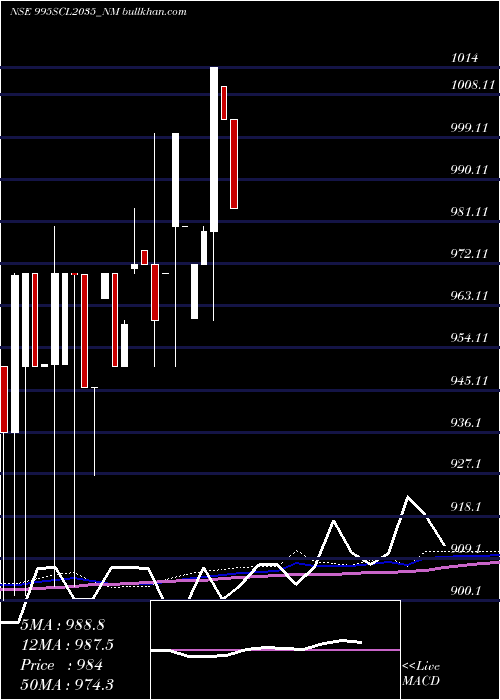
Task: Click the 1014 price label
Action: click(464, 58)
